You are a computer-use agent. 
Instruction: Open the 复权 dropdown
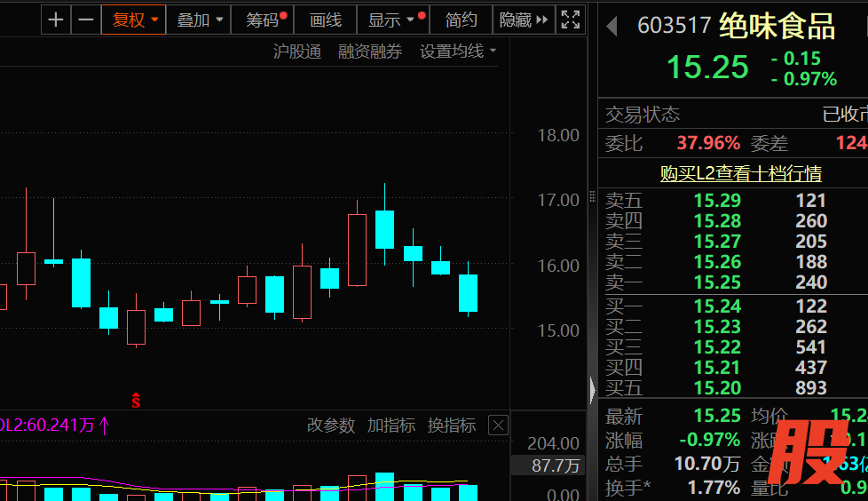click(x=134, y=20)
